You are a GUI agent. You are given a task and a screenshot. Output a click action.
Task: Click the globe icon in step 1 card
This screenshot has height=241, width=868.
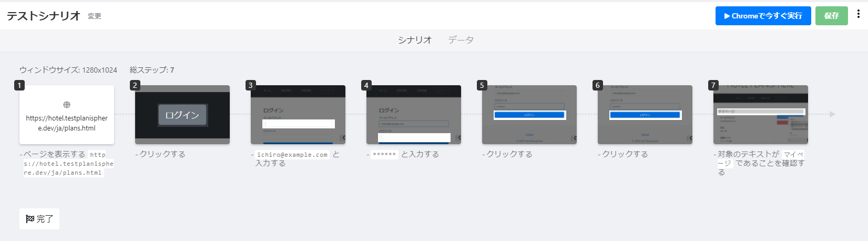click(67, 105)
